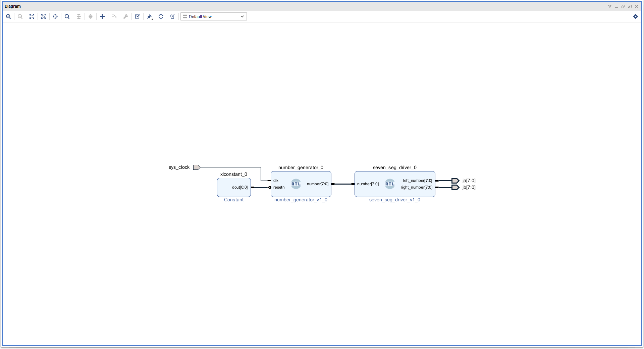Screen dimensions: 644x349
Task: Select the xlconstant_0 Constant block
Action: tap(234, 187)
